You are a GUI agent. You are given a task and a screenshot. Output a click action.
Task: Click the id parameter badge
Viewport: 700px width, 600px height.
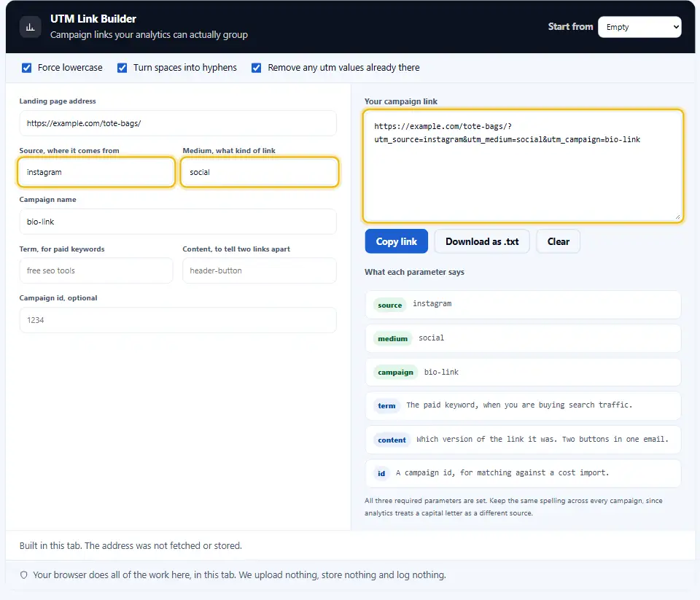[381, 474]
